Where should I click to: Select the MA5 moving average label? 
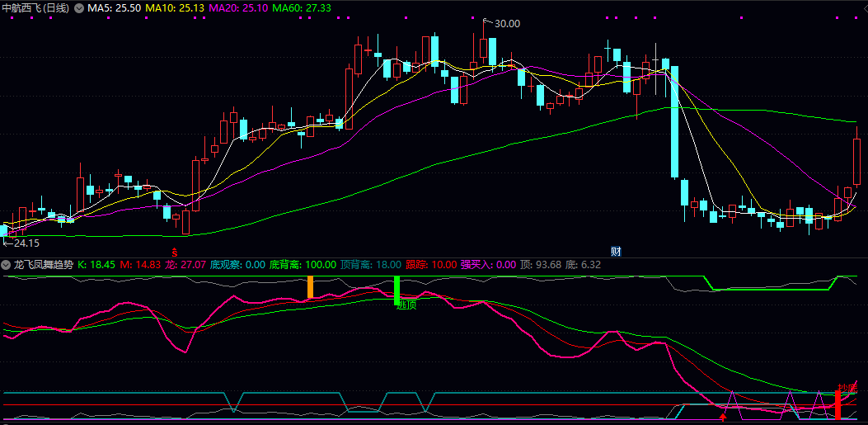[x=113, y=7]
